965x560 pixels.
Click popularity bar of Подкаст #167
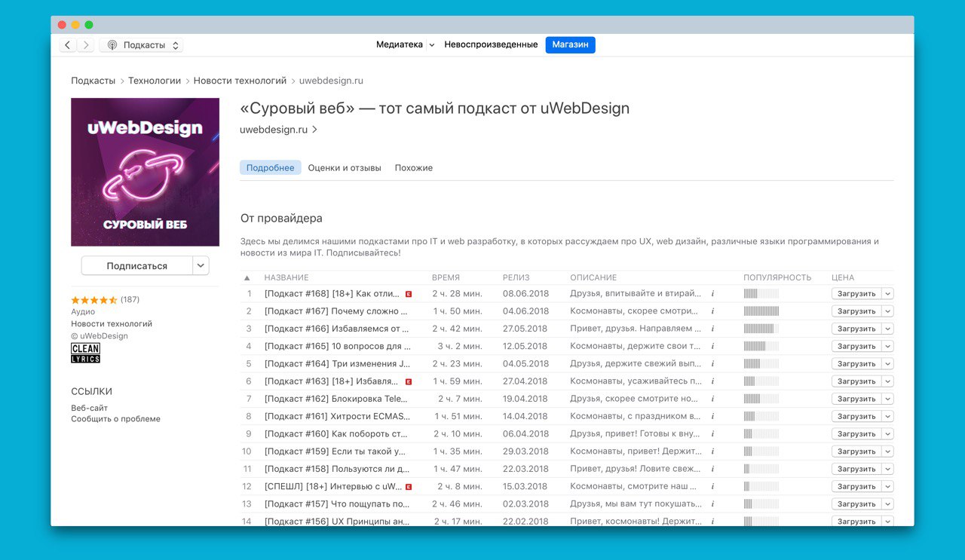[x=761, y=311]
